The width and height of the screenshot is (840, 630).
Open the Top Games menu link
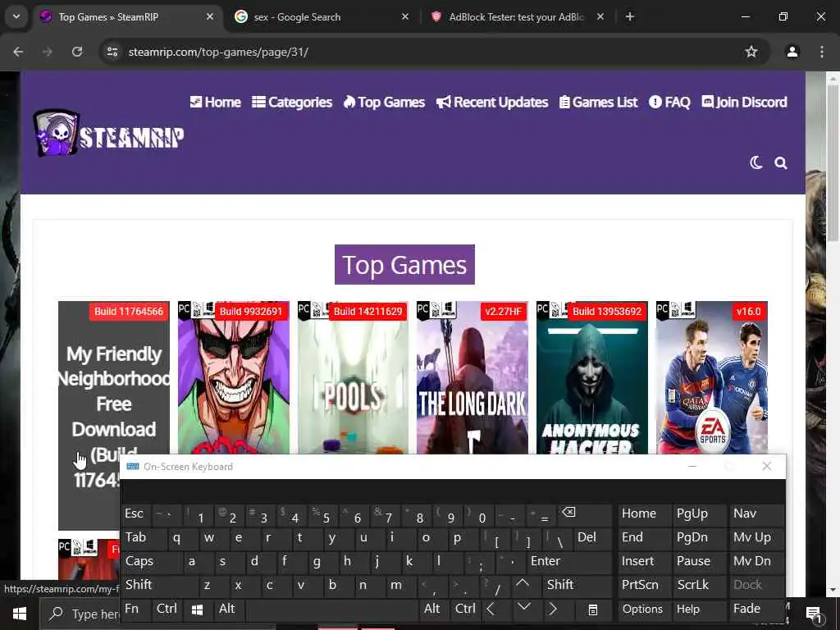coord(384,103)
